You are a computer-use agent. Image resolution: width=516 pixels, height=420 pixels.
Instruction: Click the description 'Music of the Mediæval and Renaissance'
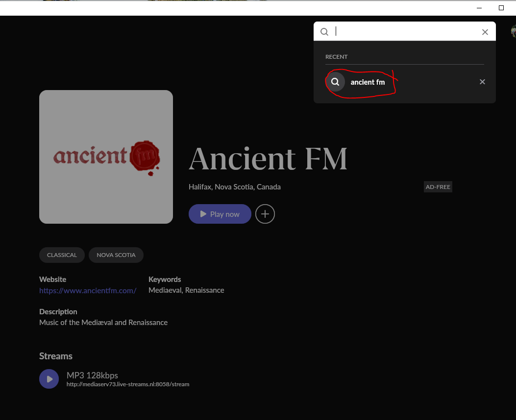(x=103, y=323)
